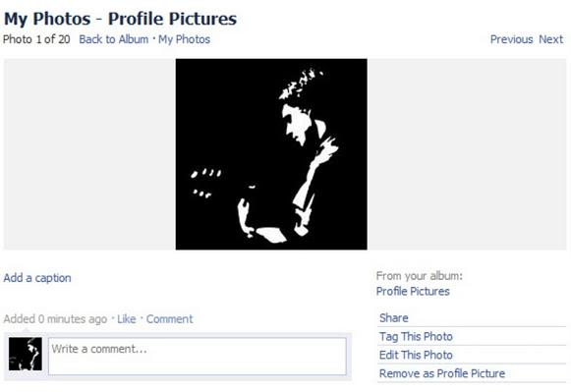
Task: Open the My Photos link
Action: pyautogui.click(x=184, y=39)
